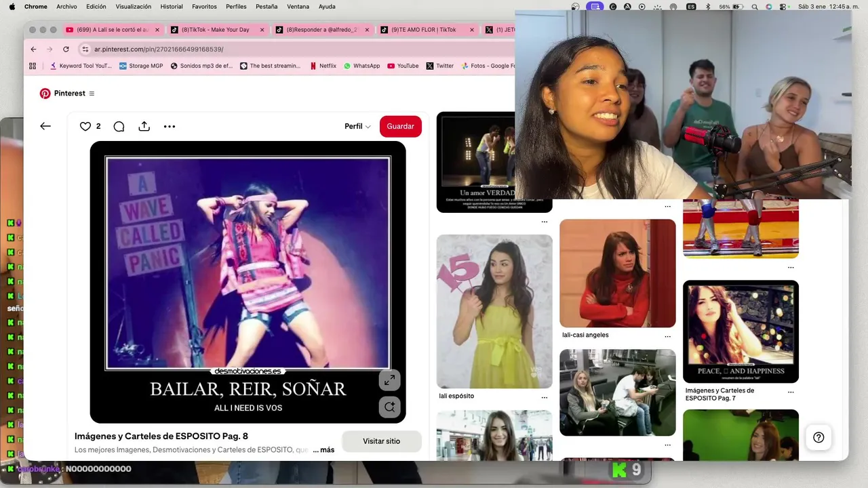
Task: Switch to the 'A Lali se le cortó' YouTube tab
Action: coord(113,30)
